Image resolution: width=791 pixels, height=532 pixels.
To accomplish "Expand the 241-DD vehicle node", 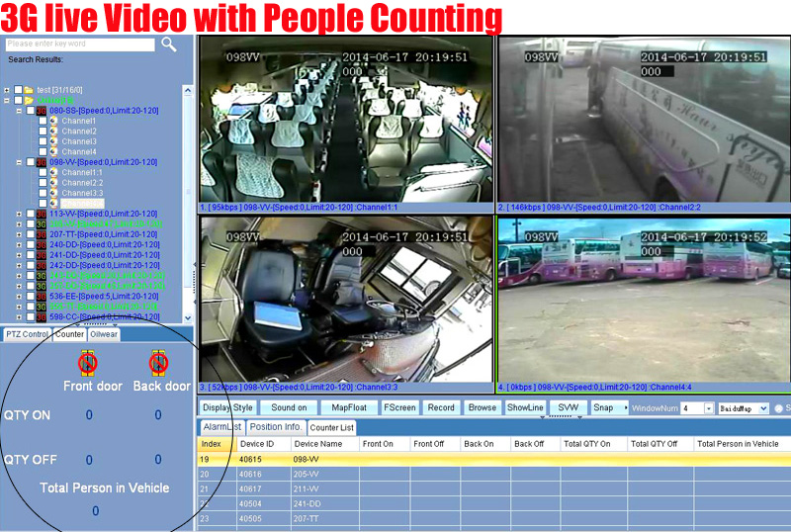I will 19,255.
